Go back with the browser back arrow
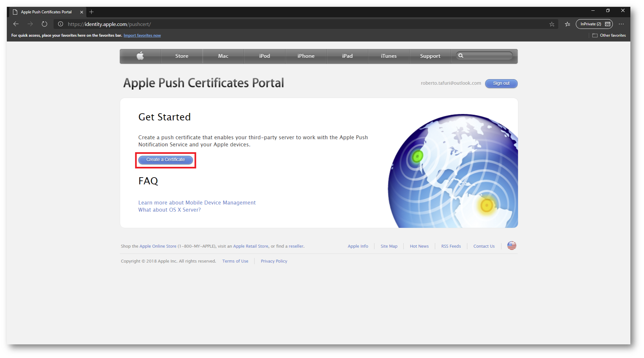 pyautogui.click(x=16, y=24)
